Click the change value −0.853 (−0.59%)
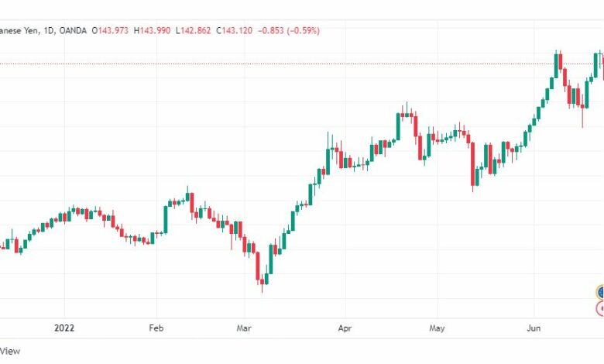The width and height of the screenshot is (604, 364). point(289,30)
